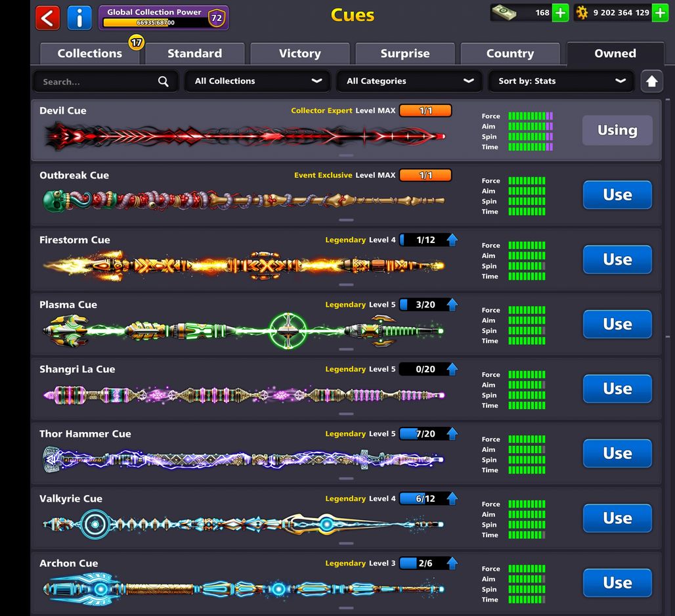Image resolution: width=675 pixels, height=616 pixels.
Task: Click the search magnifier icon
Action: tap(163, 81)
